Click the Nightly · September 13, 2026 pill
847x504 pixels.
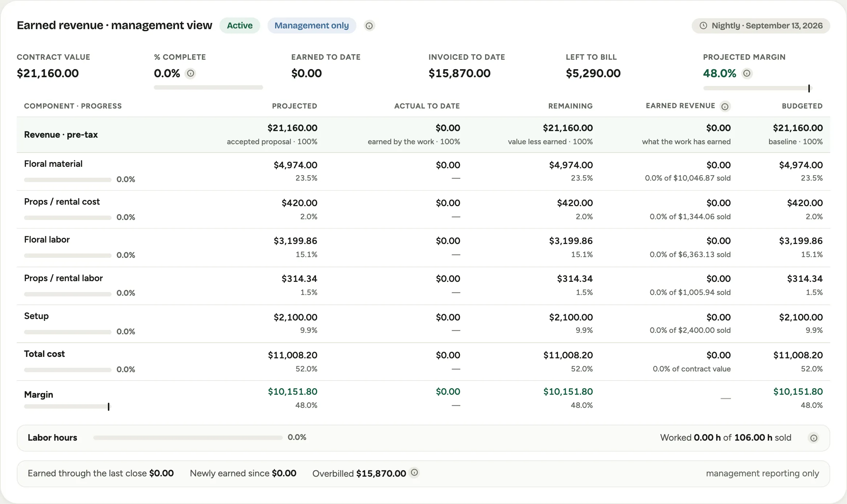tap(761, 26)
